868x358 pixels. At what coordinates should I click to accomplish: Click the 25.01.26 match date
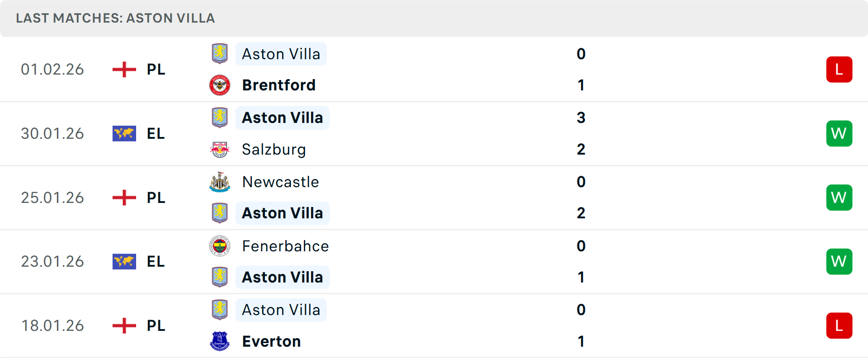[x=52, y=198]
